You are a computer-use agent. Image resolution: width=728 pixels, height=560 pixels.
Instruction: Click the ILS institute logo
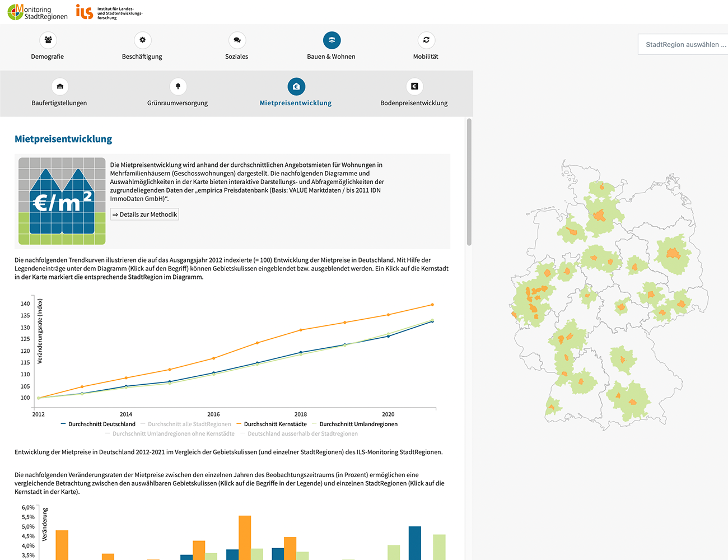coord(109,12)
